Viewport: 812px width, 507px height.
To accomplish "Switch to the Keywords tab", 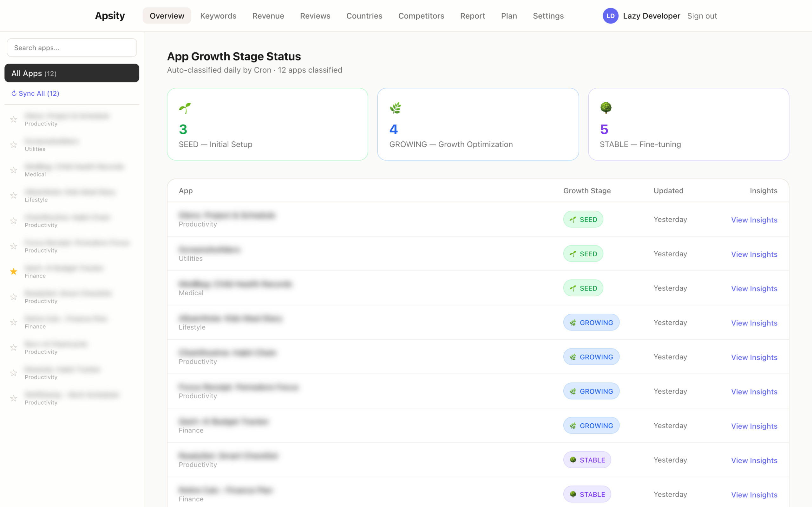I will click(218, 16).
